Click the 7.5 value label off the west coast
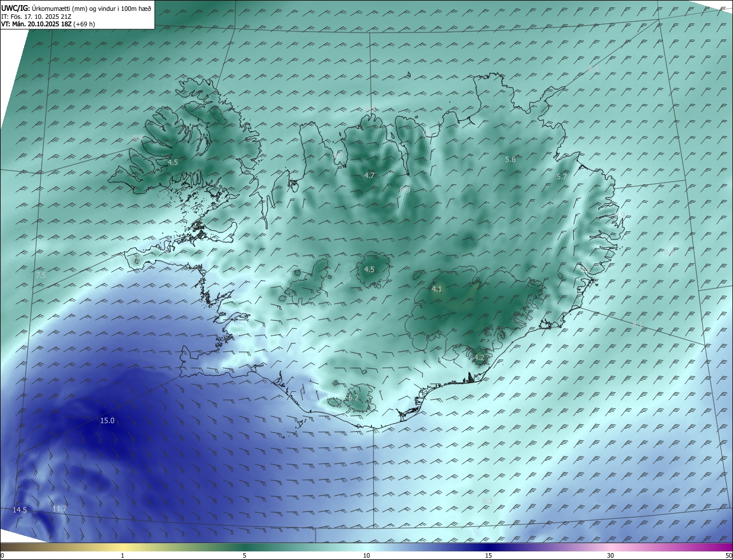 [x=41, y=275]
